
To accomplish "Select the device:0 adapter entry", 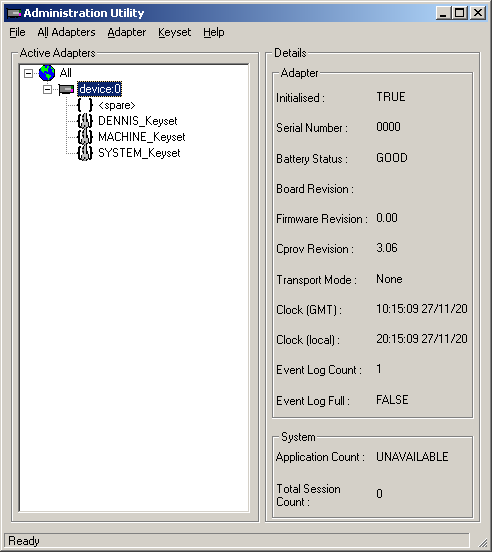I will 100,89.
